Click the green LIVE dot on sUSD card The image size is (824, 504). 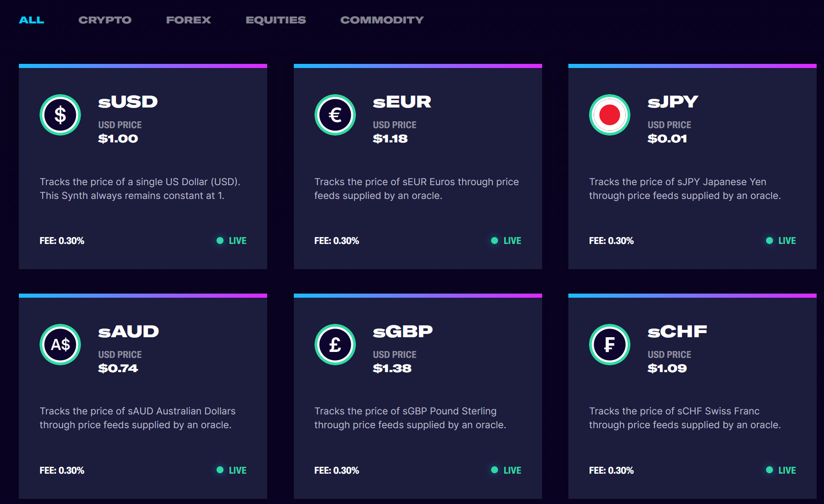click(220, 240)
